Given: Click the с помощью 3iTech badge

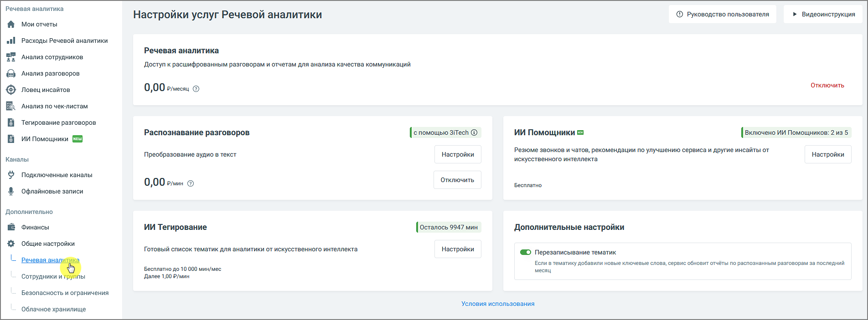Looking at the screenshot, I should click(x=445, y=132).
